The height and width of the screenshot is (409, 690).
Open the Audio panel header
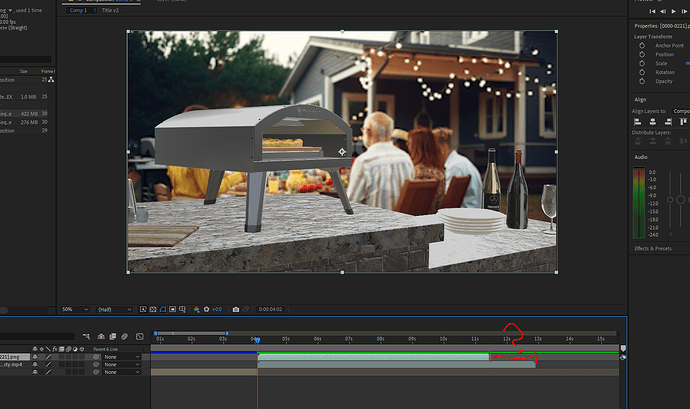click(641, 157)
